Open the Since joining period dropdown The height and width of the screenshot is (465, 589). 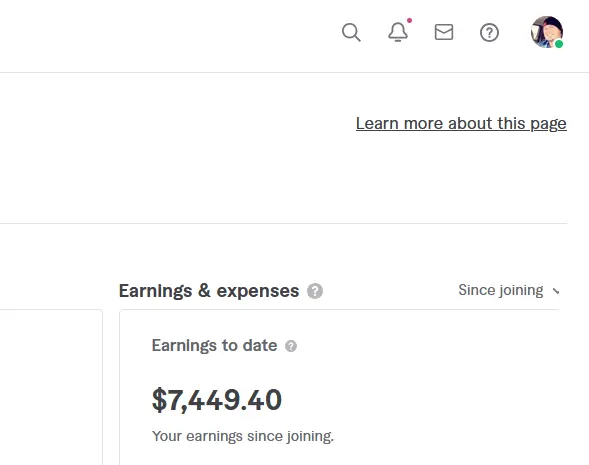pyautogui.click(x=509, y=290)
